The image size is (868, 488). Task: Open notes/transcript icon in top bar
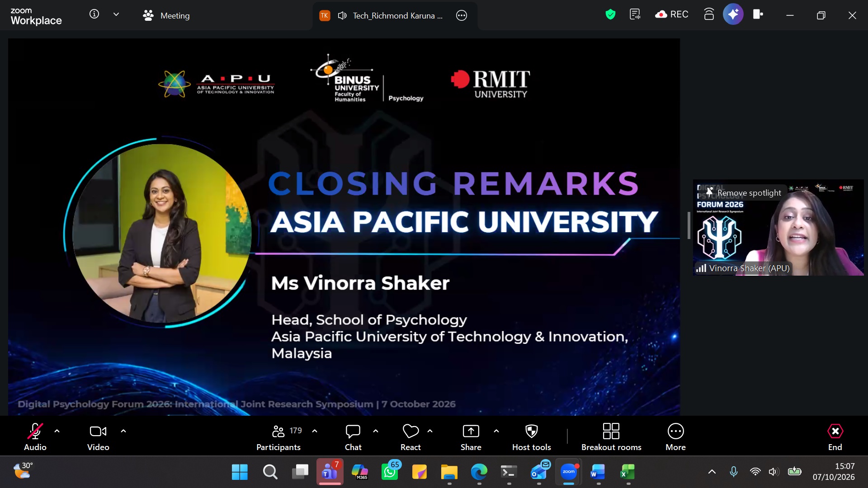tap(635, 14)
